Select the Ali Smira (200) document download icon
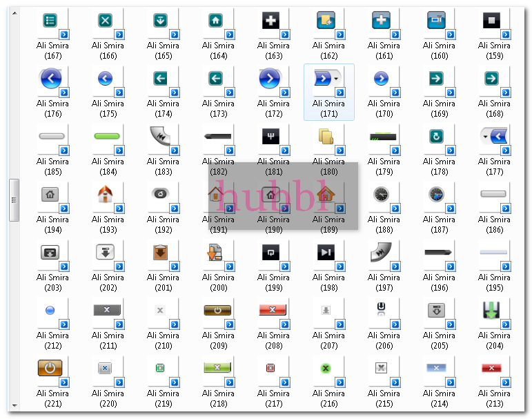This screenshot has width=532, height=419. (x=215, y=252)
